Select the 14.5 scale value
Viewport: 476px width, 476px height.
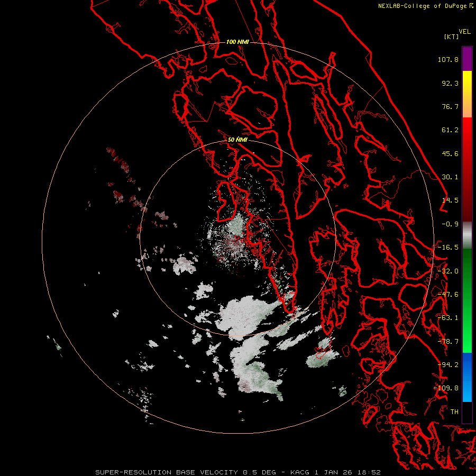(x=450, y=200)
